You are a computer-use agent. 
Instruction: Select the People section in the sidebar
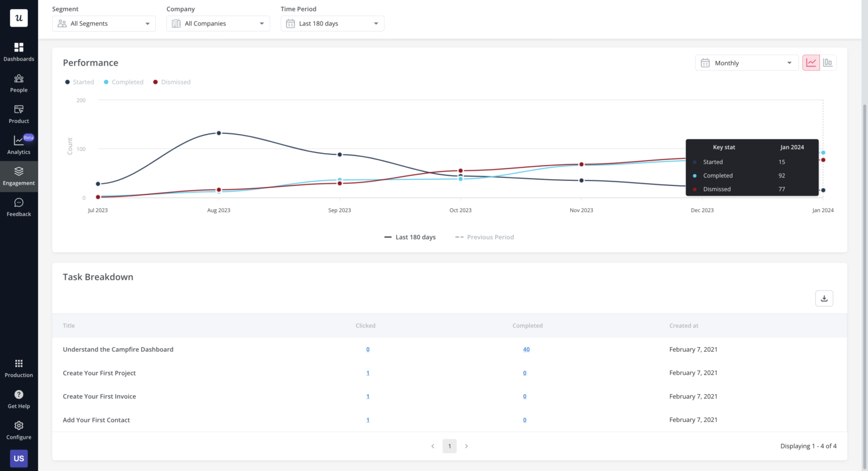pyautogui.click(x=19, y=83)
